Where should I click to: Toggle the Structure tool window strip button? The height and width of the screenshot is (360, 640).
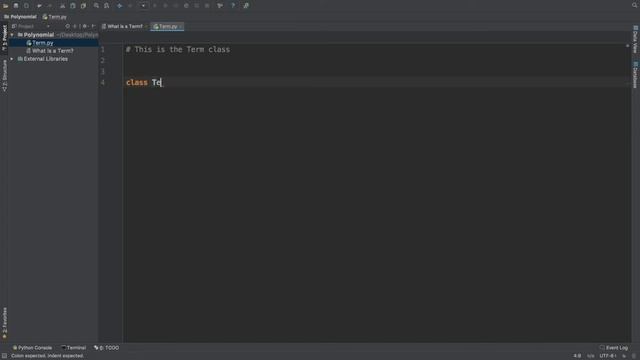[x=4, y=76]
